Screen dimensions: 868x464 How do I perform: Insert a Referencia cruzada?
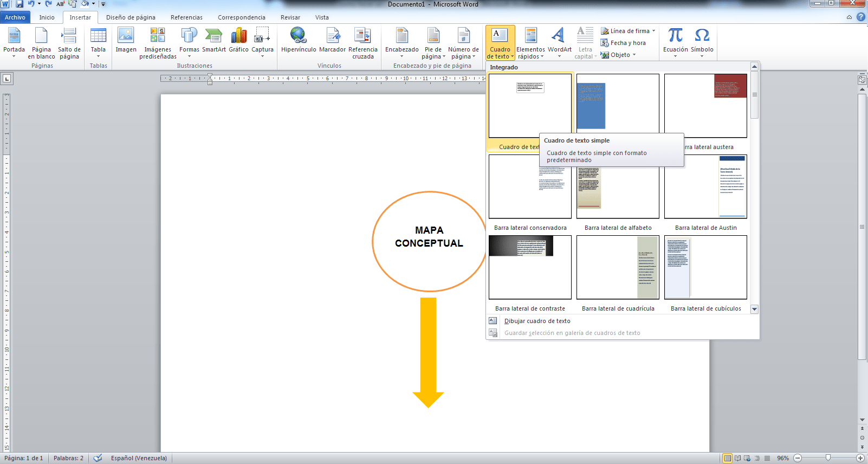pyautogui.click(x=362, y=43)
